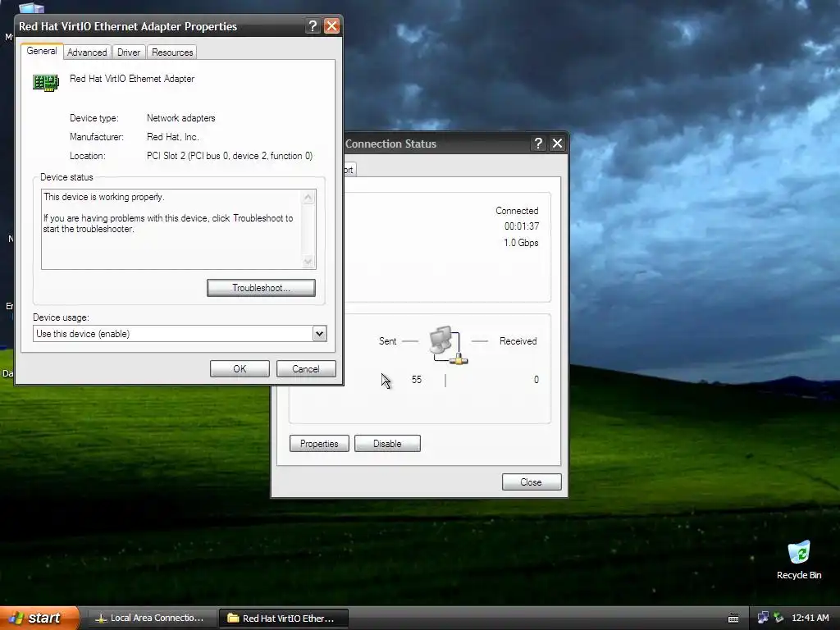Viewport: 840px width, 630px height.
Task: Click the sent packets value 55
Action: click(417, 379)
